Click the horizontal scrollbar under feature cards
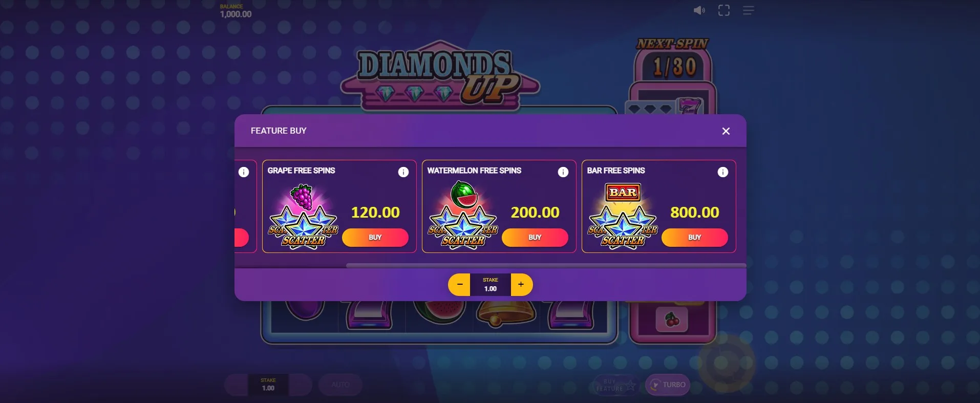The width and height of the screenshot is (980, 403). click(x=546, y=266)
